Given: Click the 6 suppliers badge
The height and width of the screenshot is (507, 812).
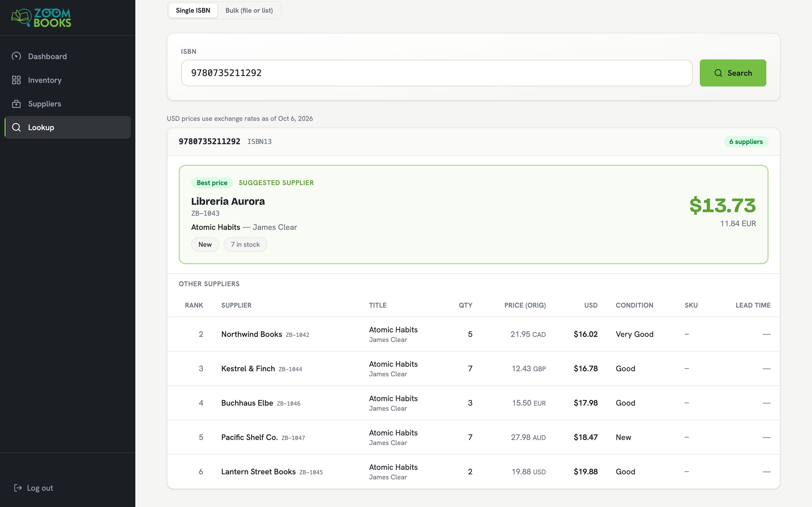Looking at the screenshot, I should (x=746, y=141).
